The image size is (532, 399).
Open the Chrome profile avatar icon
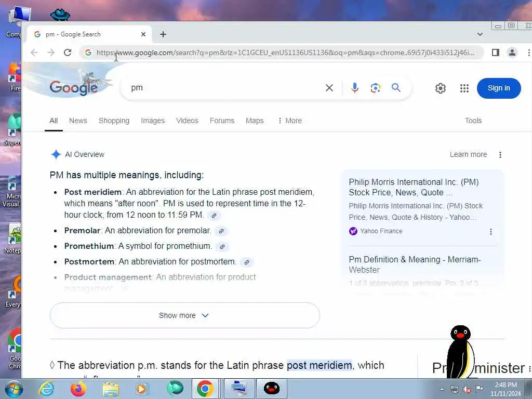(x=512, y=52)
